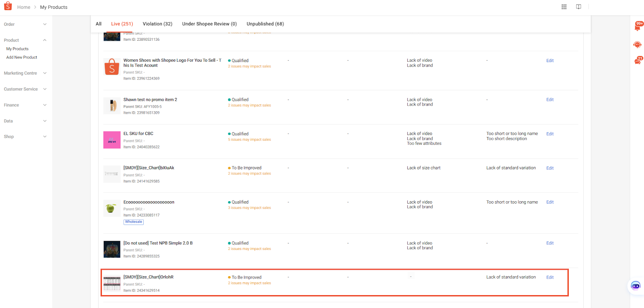Image resolution: width=644 pixels, height=308 pixels.
Task: Expand the Finance sidebar section
Action: (25, 105)
